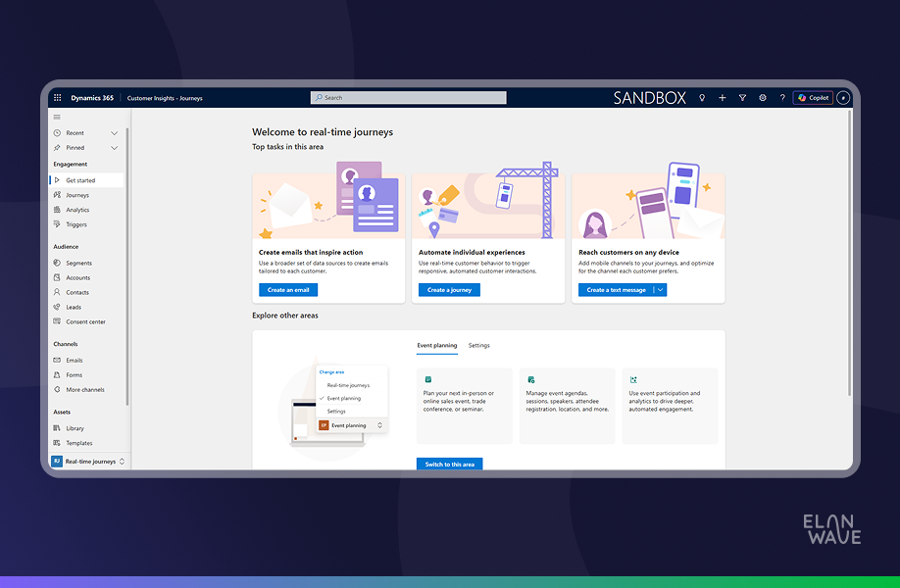Switch to the Event planning tab
900x588 pixels.
[x=437, y=346]
